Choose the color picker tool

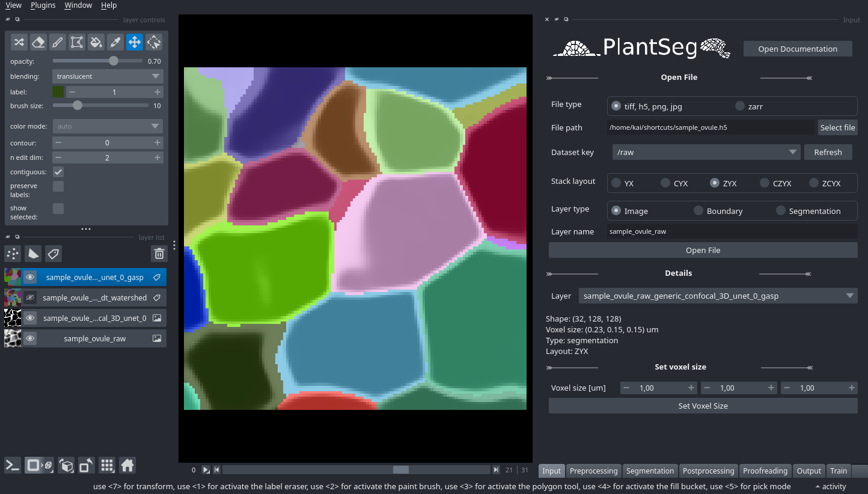115,41
